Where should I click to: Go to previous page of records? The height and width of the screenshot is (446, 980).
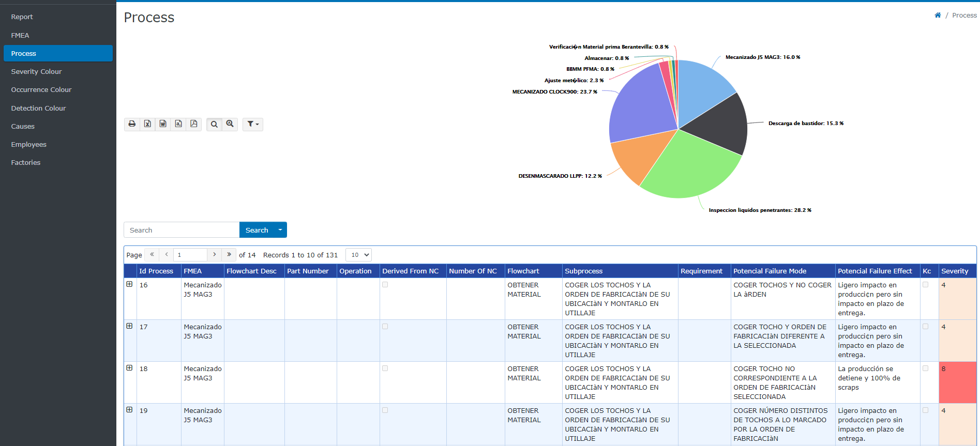tap(166, 254)
